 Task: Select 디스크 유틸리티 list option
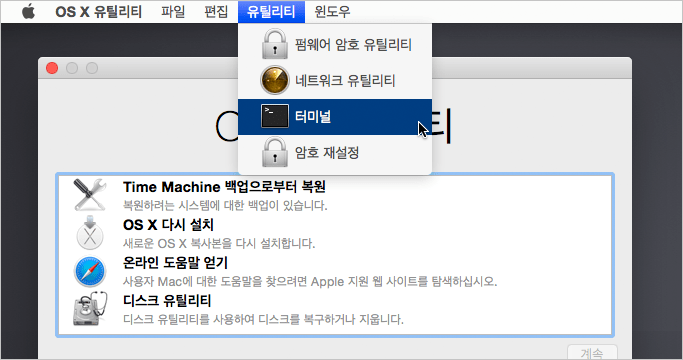[x=335, y=309]
